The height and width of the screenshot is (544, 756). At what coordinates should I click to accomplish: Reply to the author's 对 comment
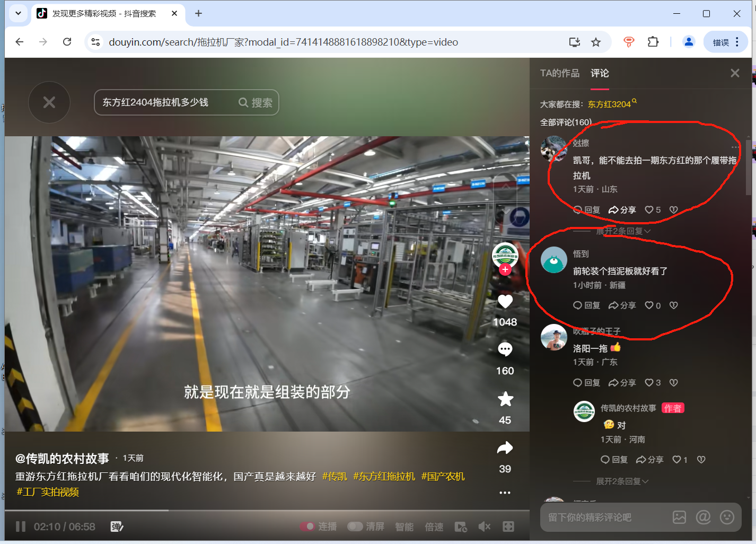(x=614, y=460)
